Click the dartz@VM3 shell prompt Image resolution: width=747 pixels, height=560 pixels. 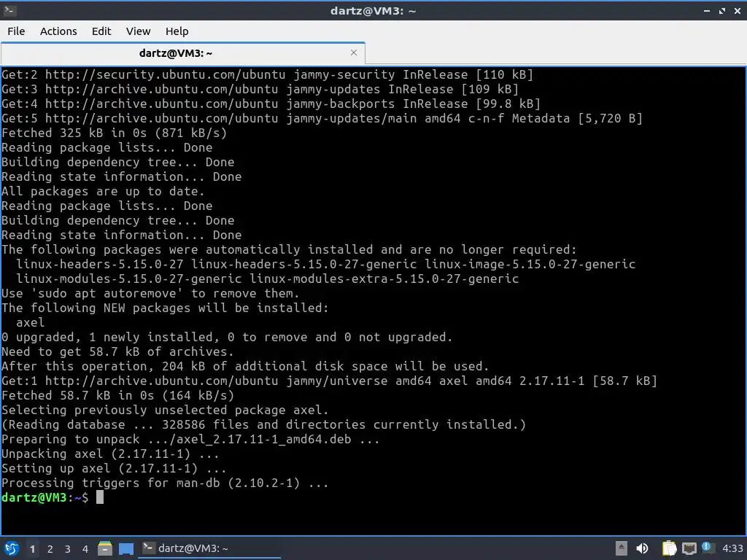point(44,497)
